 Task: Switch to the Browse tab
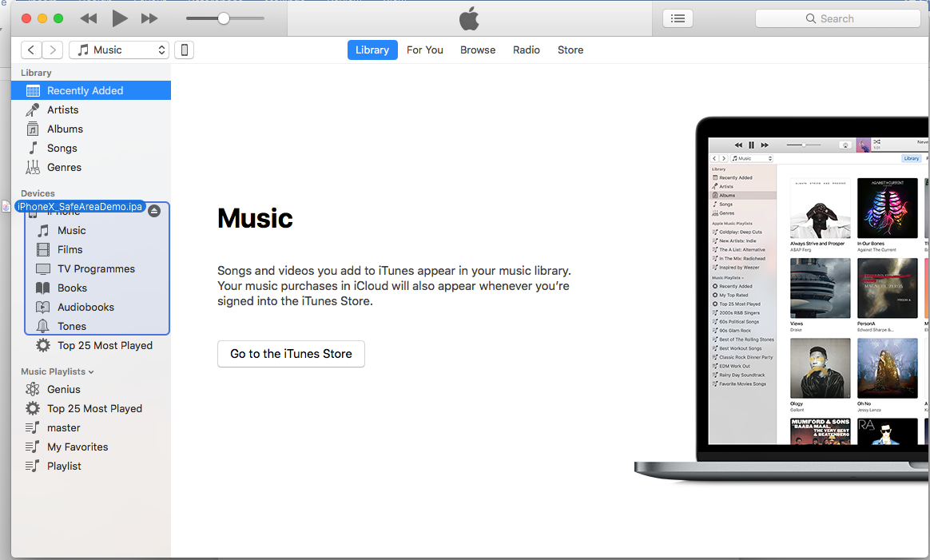click(478, 50)
